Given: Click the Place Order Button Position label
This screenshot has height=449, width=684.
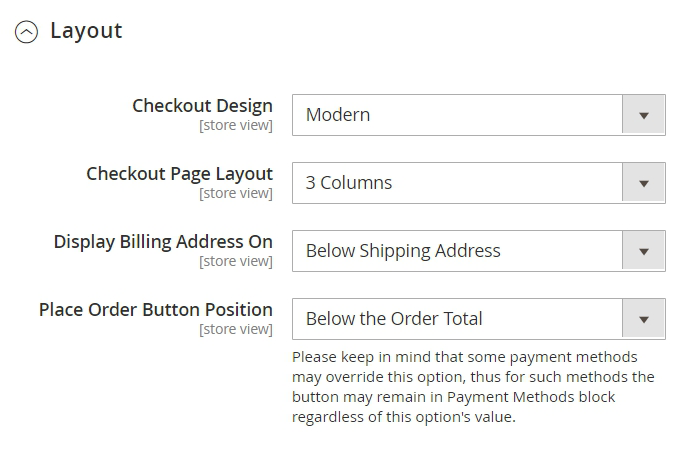Looking at the screenshot, I should pyautogui.click(x=156, y=309).
